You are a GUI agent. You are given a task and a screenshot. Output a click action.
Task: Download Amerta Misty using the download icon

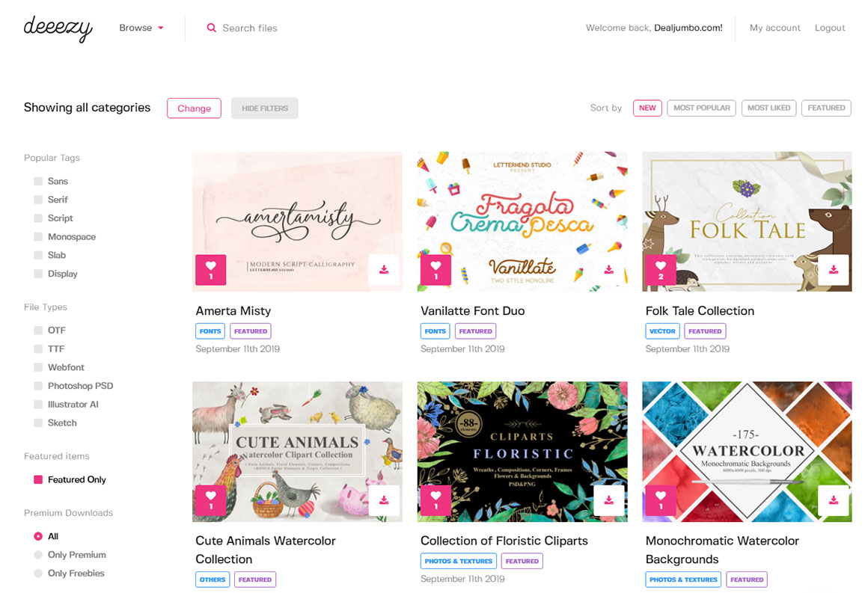(384, 269)
